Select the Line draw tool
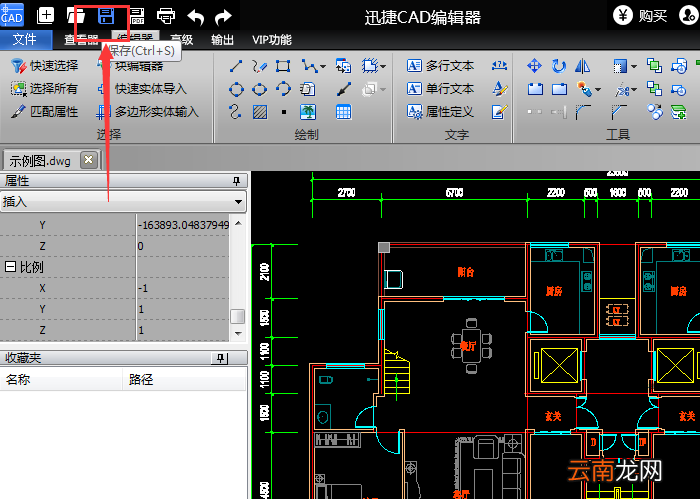Viewport: 700px width, 499px height. (236, 66)
